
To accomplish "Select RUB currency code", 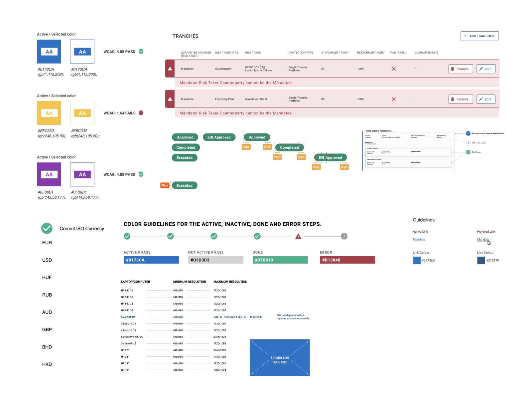I will point(47,295).
